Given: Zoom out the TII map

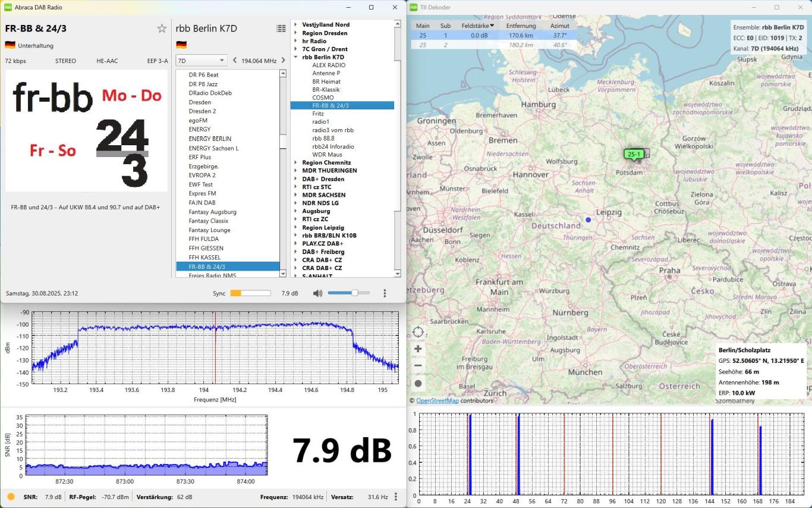Looking at the screenshot, I should click(418, 366).
